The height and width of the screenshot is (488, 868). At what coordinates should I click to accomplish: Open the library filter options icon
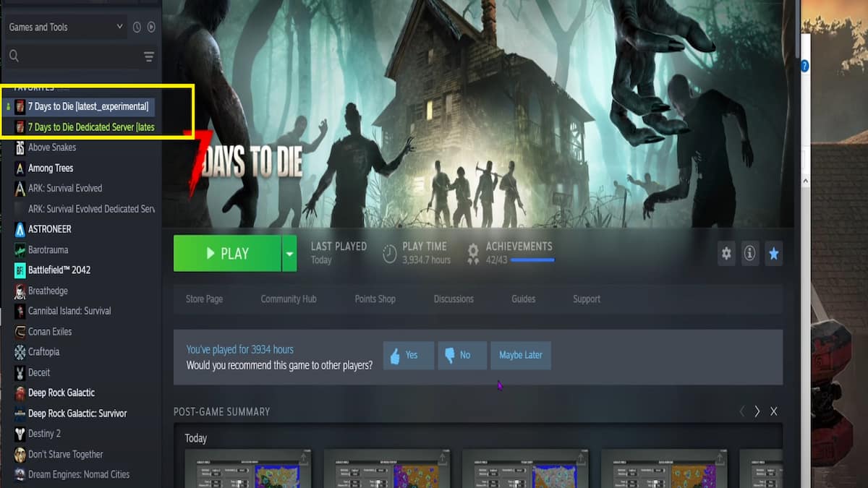click(x=148, y=56)
